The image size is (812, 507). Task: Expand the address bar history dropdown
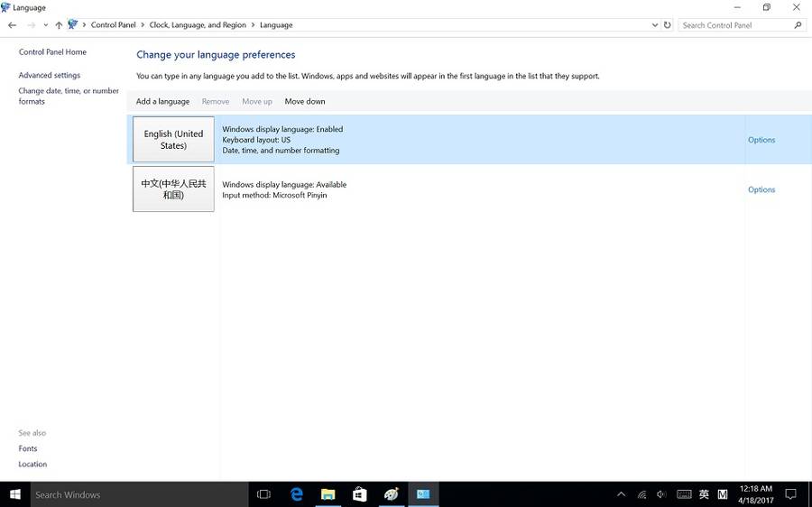(655, 25)
